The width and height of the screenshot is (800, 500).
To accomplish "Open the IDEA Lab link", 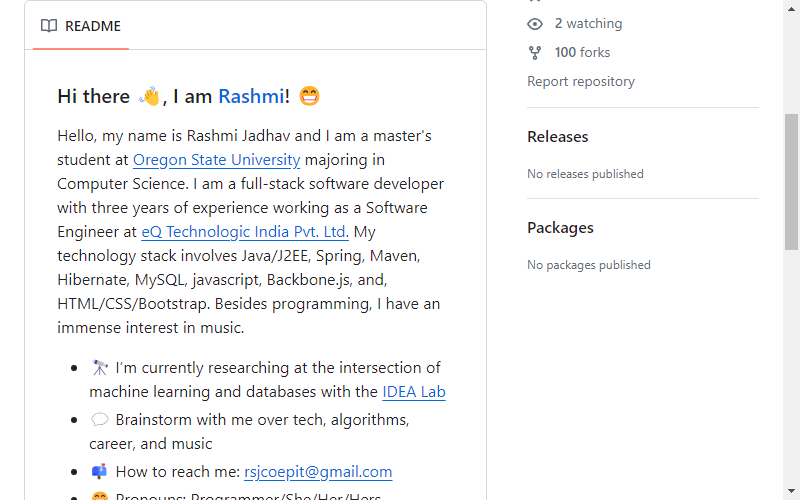I will 414,392.
